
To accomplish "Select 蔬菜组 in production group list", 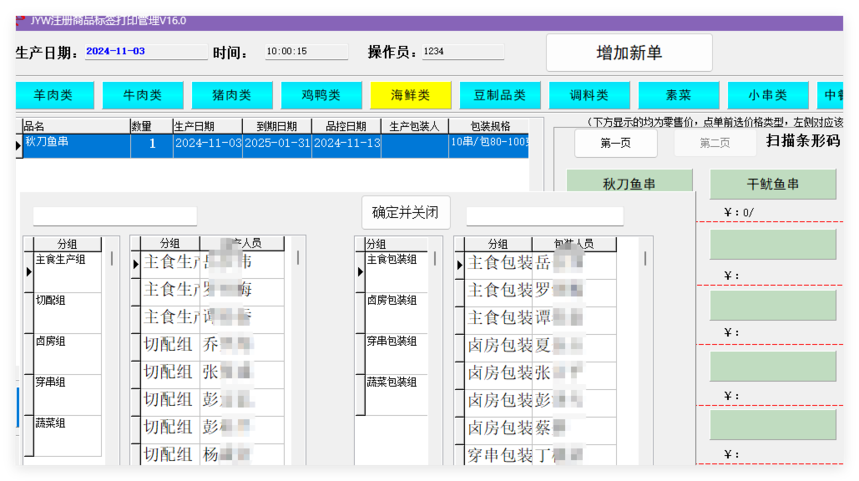I will (x=67, y=436).
